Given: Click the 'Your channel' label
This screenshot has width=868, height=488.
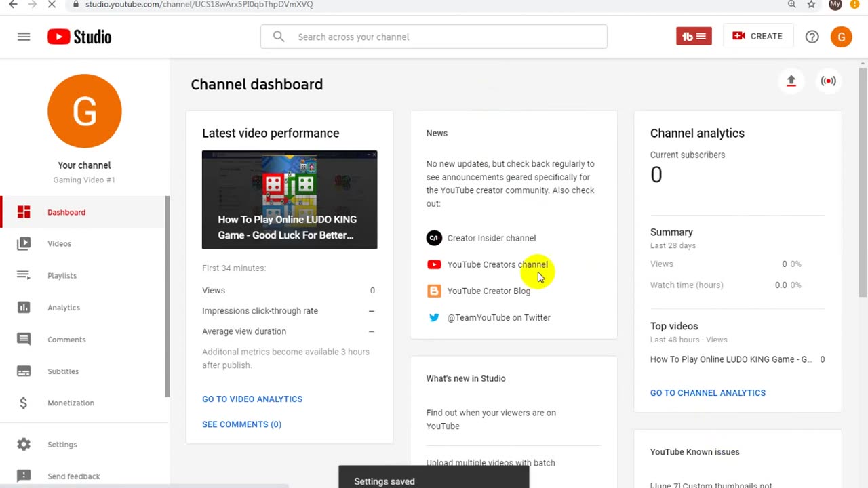Looking at the screenshot, I should (84, 165).
